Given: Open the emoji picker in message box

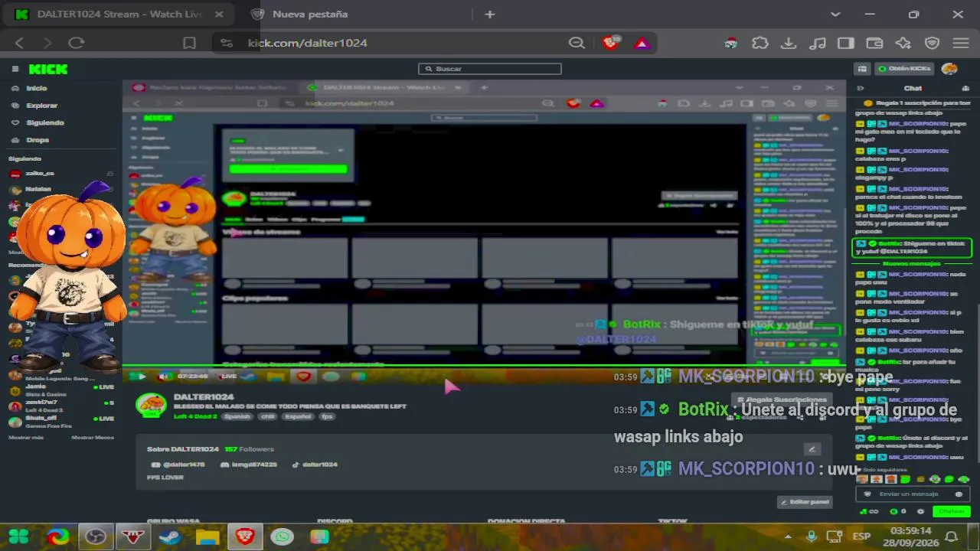Looking at the screenshot, I should [959, 494].
